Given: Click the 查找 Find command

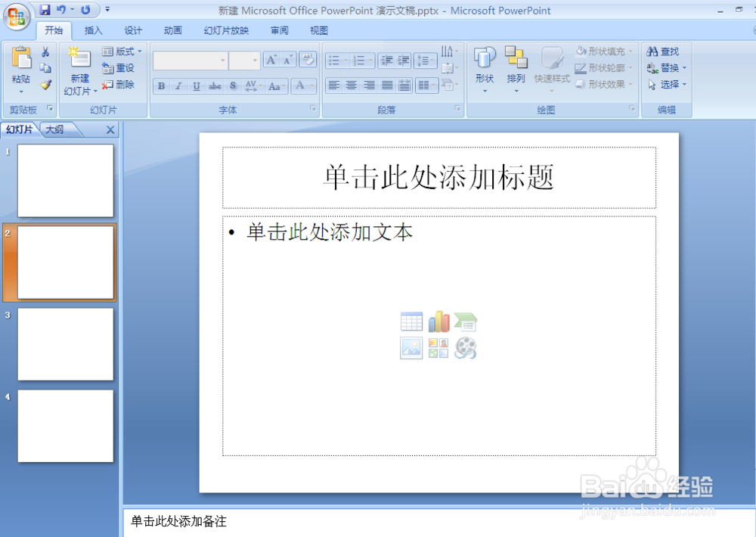Looking at the screenshot, I should [x=666, y=51].
